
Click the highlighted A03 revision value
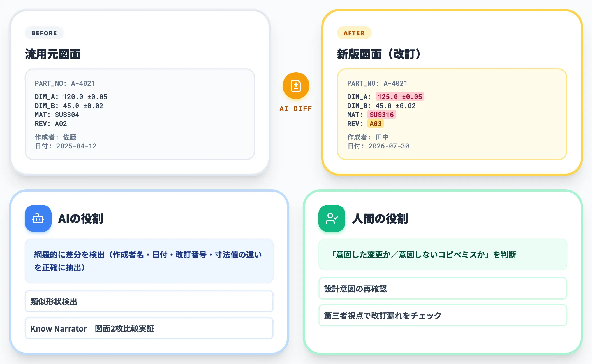(376, 123)
